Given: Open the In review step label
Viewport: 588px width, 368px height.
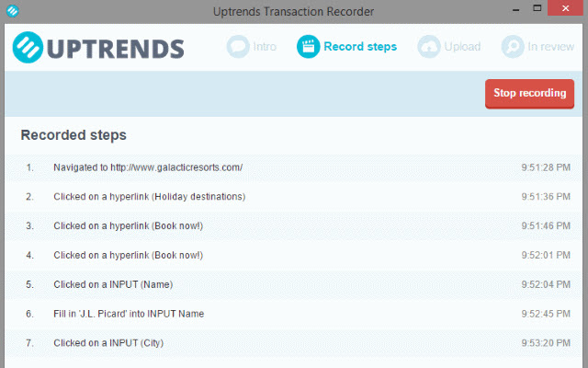Looking at the screenshot, I should point(550,47).
